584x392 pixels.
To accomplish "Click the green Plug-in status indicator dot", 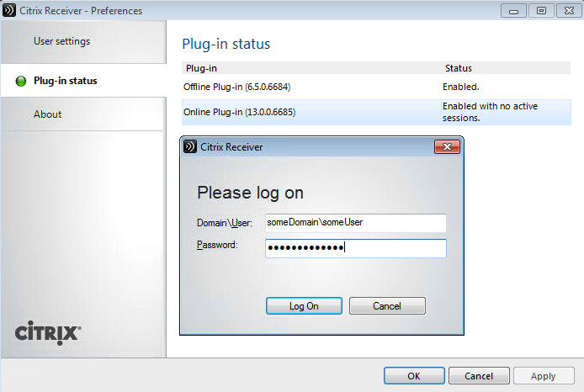I will (20, 82).
